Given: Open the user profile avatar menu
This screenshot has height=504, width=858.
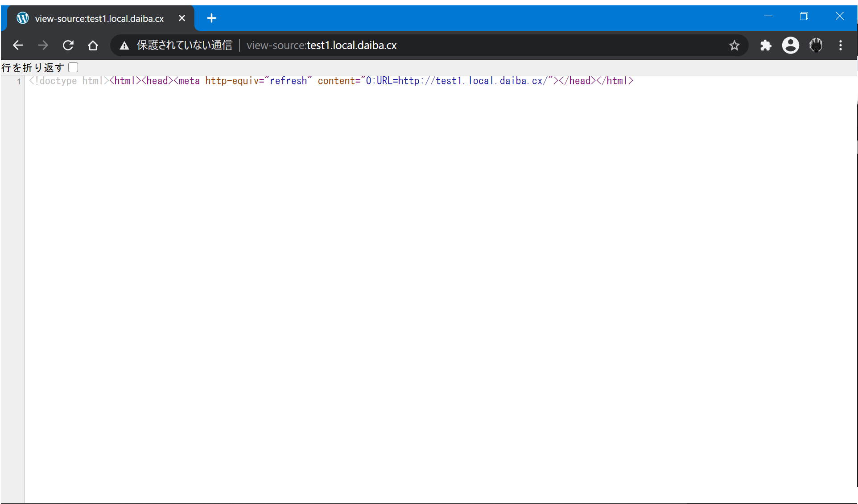Looking at the screenshot, I should [791, 45].
